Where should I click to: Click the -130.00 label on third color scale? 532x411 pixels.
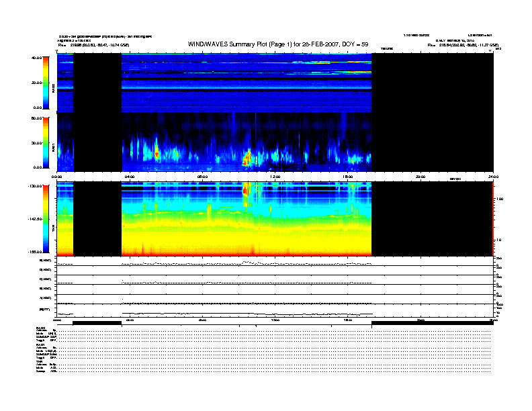click(x=35, y=186)
